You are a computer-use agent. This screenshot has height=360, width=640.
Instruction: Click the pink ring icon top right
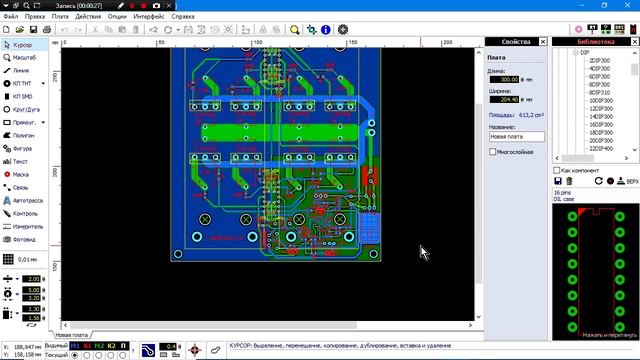pyautogui.click(x=578, y=29)
